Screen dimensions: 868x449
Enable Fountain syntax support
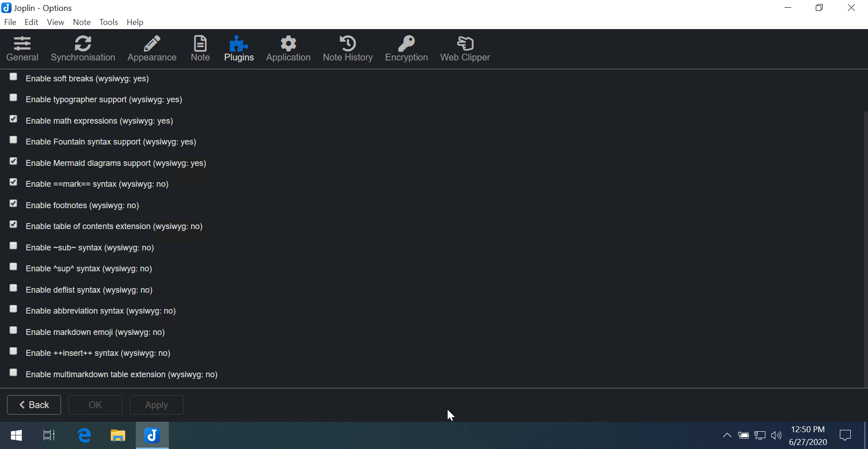click(x=13, y=140)
